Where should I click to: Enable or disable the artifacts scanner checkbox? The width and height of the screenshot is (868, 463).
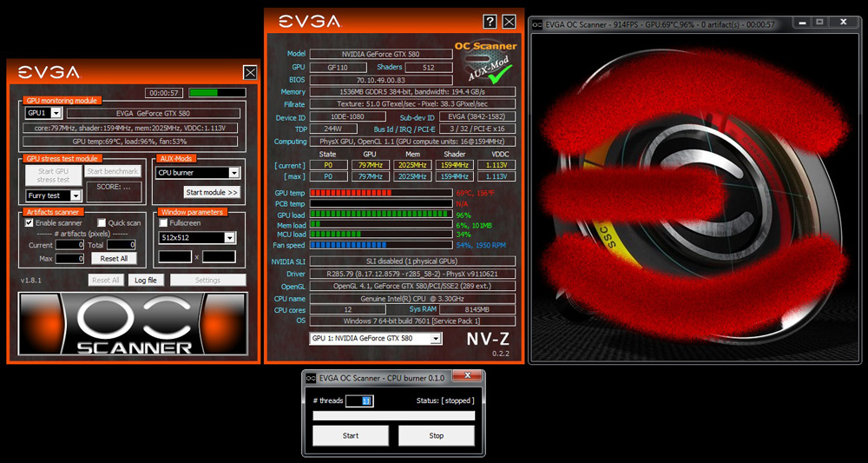click(x=29, y=222)
